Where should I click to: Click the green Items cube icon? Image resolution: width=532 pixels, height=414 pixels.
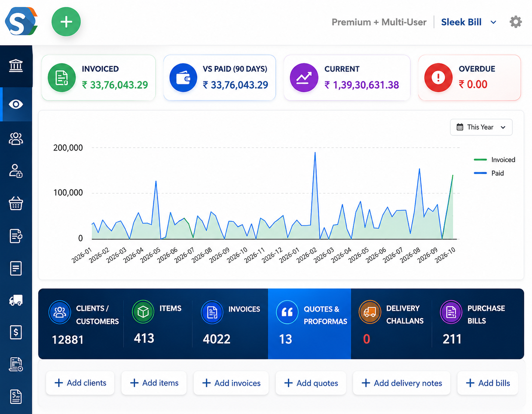click(143, 311)
